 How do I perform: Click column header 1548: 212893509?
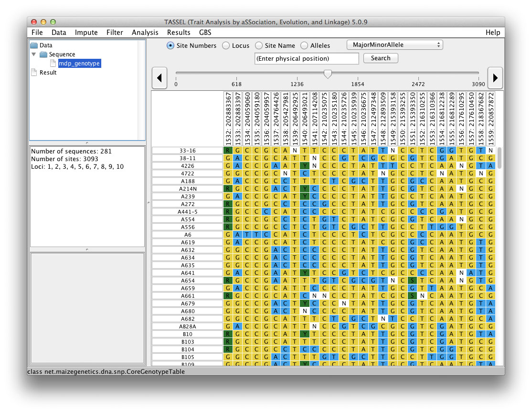point(383,119)
